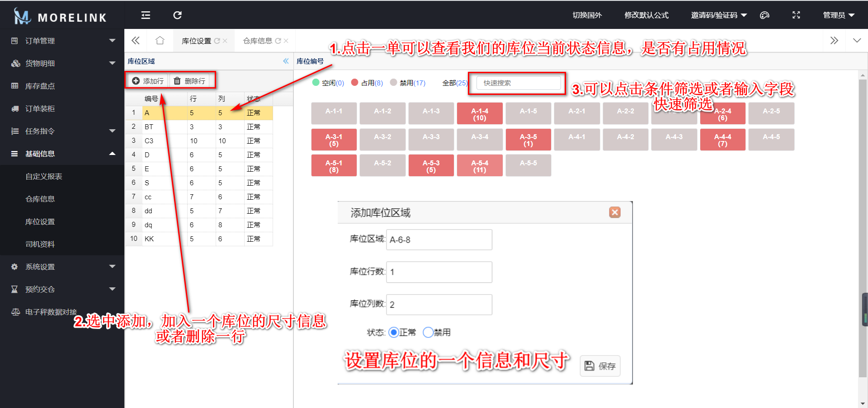Image resolution: width=868 pixels, height=408 pixels.
Task: Click the 快速搜索 search field
Action: click(x=519, y=83)
